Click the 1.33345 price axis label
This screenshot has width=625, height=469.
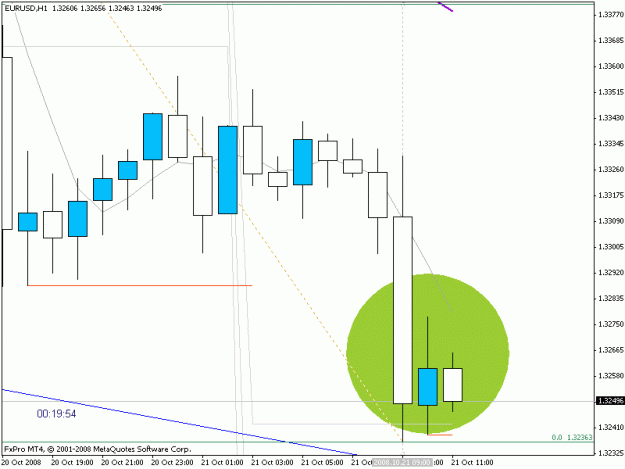click(611, 143)
